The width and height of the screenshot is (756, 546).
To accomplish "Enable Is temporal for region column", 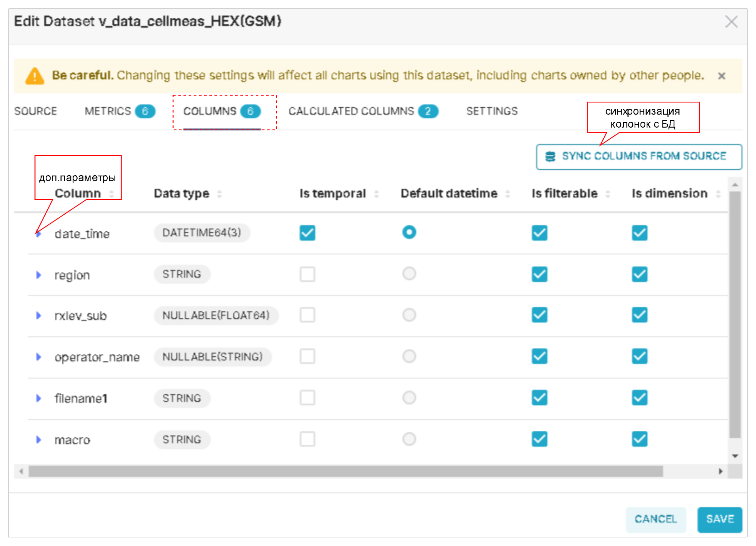I will 307,274.
